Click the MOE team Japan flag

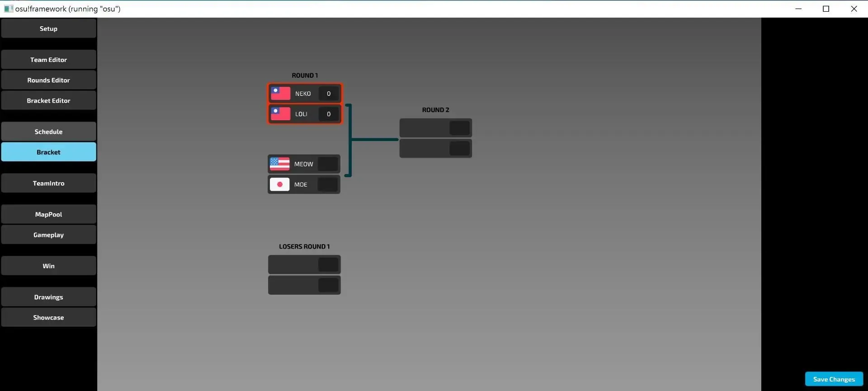pyautogui.click(x=279, y=184)
